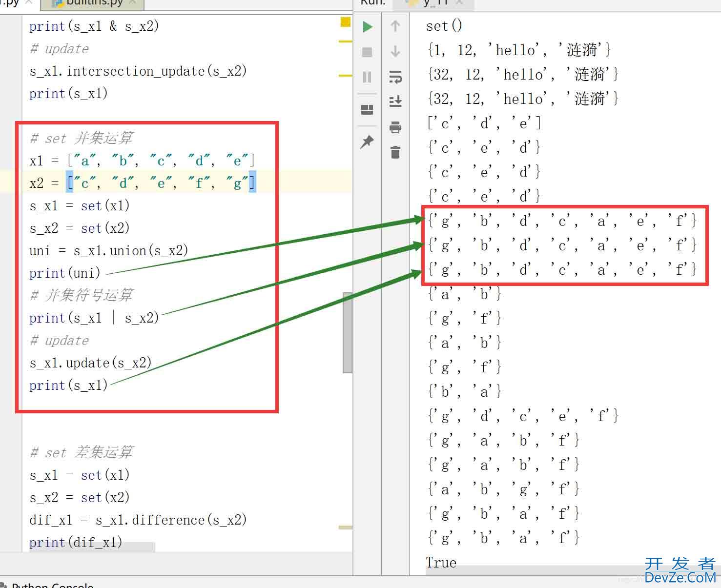The height and width of the screenshot is (588, 721).
Task: Click the Stop process square icon
Action: coord(368,52)
